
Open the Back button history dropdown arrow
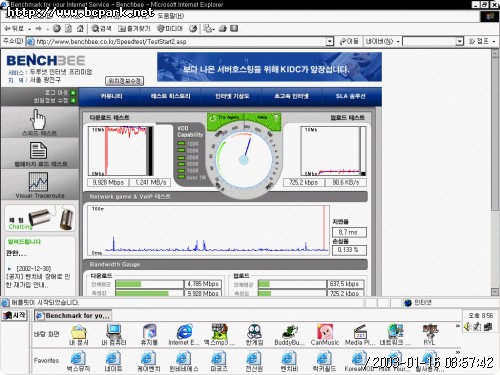tap(30, 29)
